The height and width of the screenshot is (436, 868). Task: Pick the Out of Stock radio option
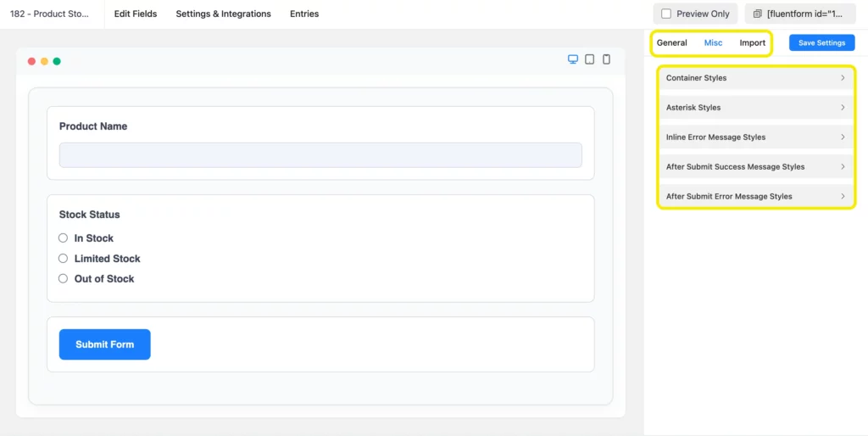pos(63,279)
